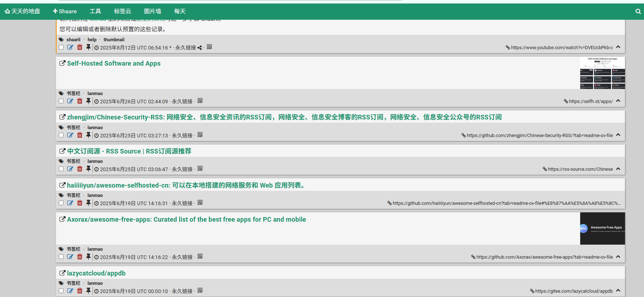Open haiiiiiyun/awesome-selfhosted-cn title link
The height and width of the screenshot is (297, 644).
pos(186,185)
